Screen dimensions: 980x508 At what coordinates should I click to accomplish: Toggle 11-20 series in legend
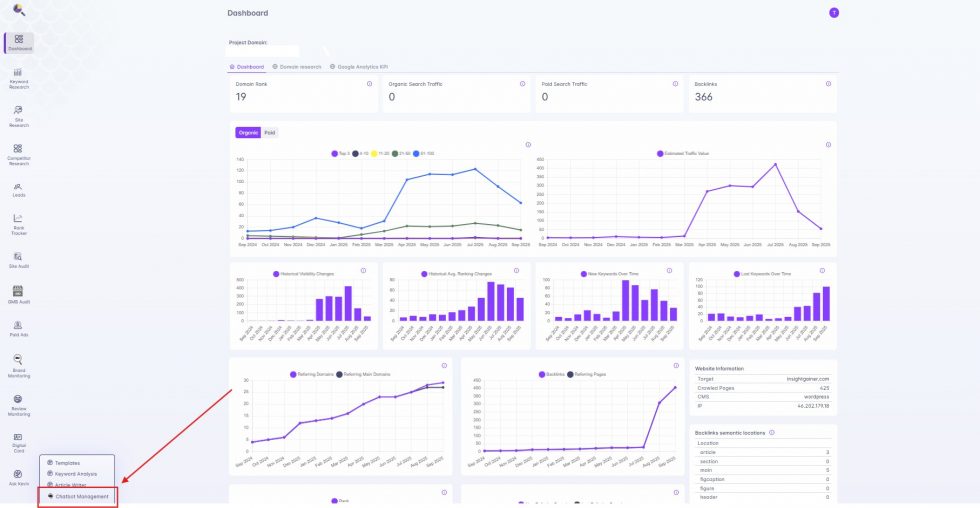click(381, 153)
